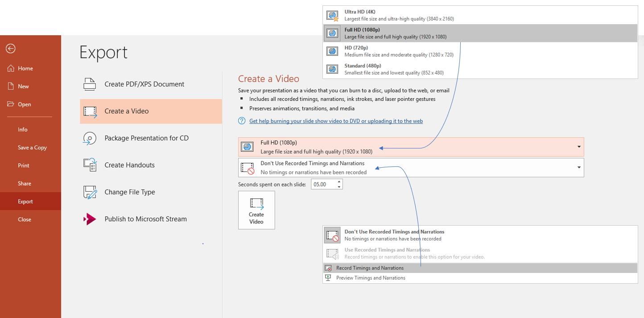This screenshot has height=318, width=644.
Task: Click the Create Video button
Action: tap(256, 210)
